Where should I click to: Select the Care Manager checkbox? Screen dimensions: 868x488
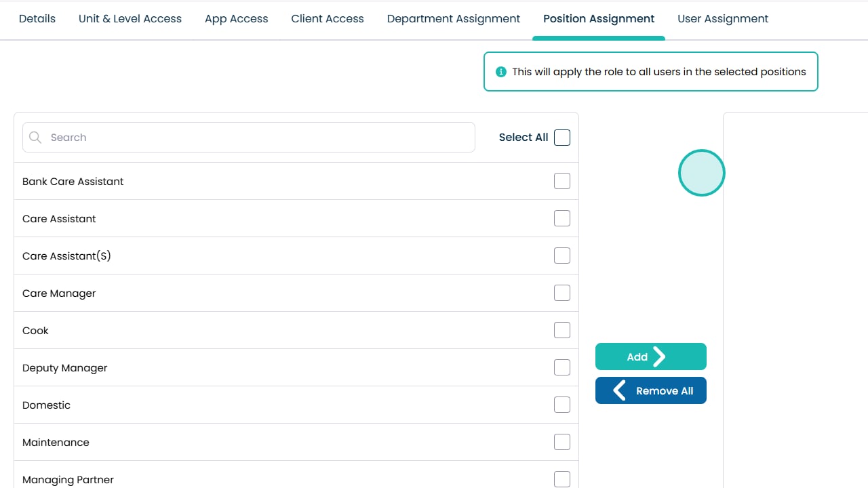point(562,293)
